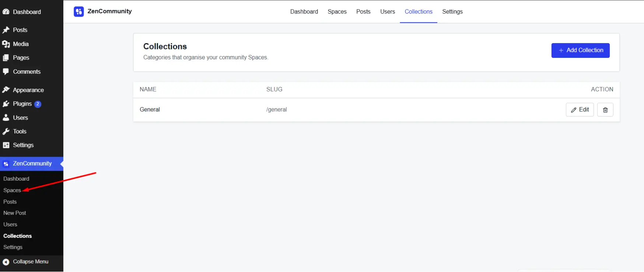Edit the General collection

tap(580, 110)
